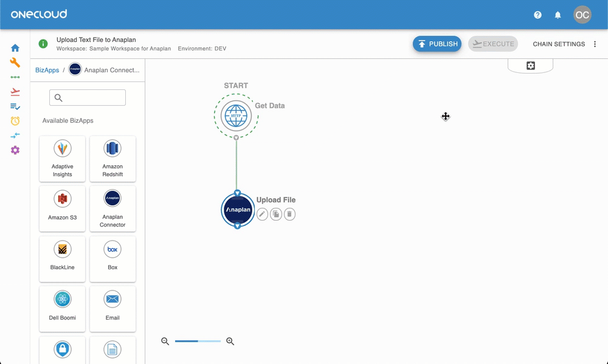Viewport: 608px width, 364px height.
Task: Open CHAIN SETTINGS
Action: [559, 44]
